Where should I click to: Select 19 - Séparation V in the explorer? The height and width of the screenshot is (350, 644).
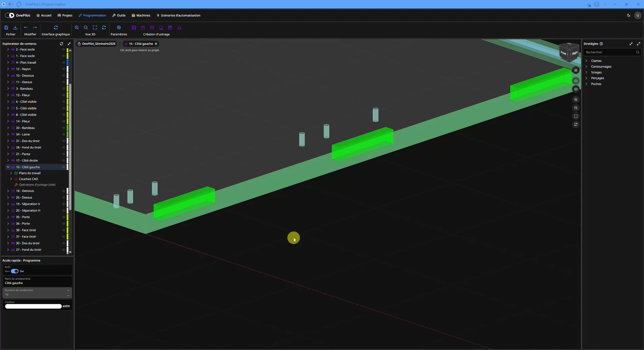(28, 204)
